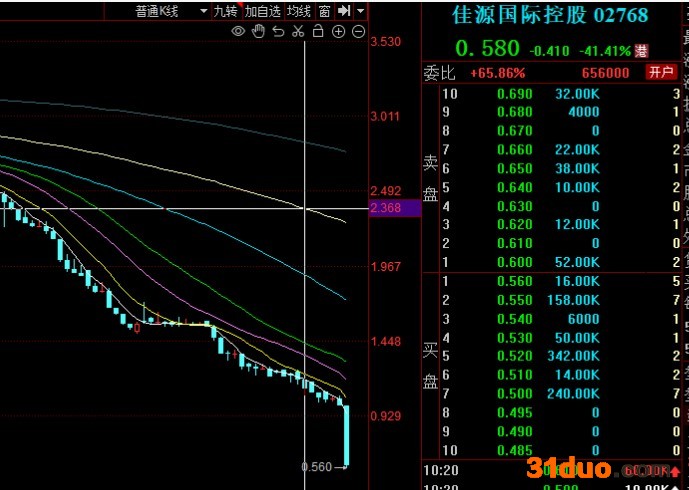Viewport: 689px width, 490px height.
Task: Select the 均线 moving average menu item
Action: tap(298, 11)
